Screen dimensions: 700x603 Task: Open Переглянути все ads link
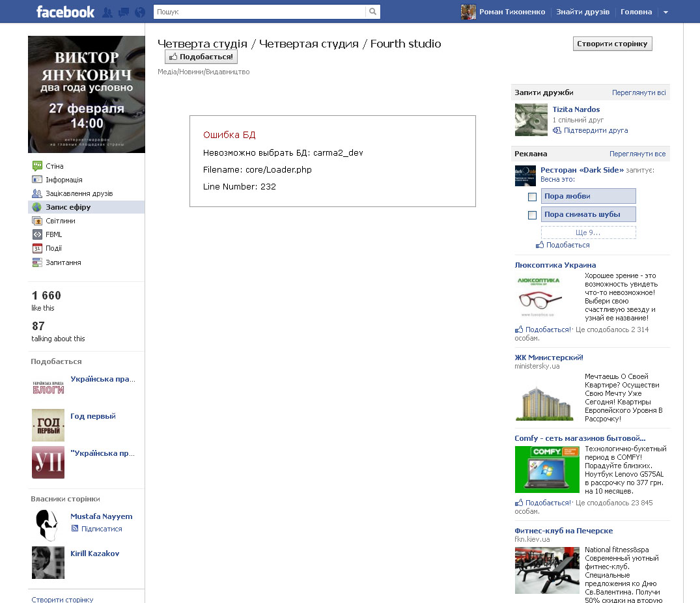point(637,154)
